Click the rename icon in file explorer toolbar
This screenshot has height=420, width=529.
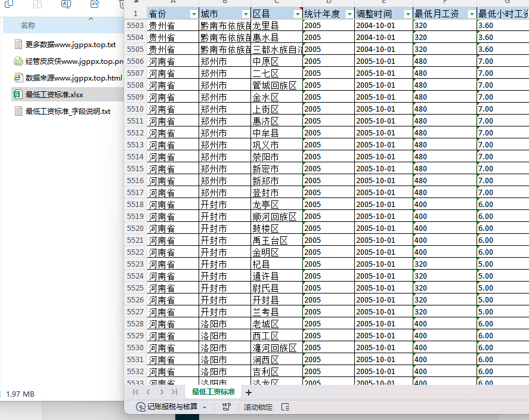pyautogui.click(x=66, y=4)
